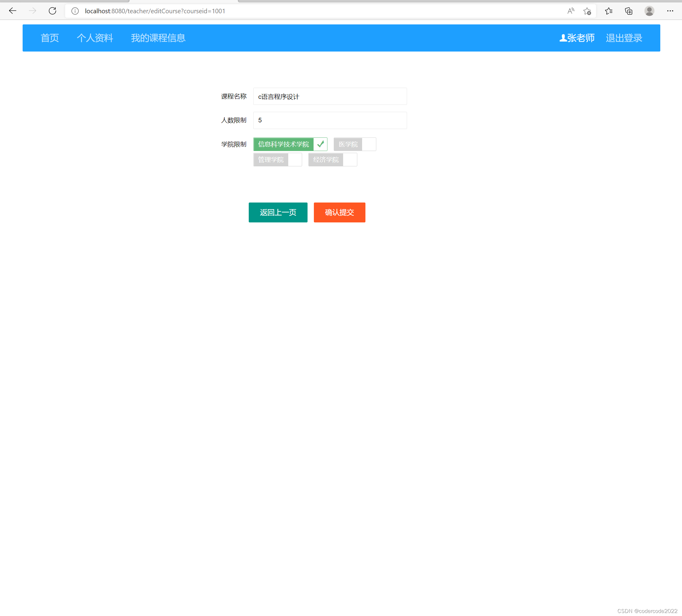Click the 返回上一页 button
This screenshot has width=682, height=616.
click(278, 212)
